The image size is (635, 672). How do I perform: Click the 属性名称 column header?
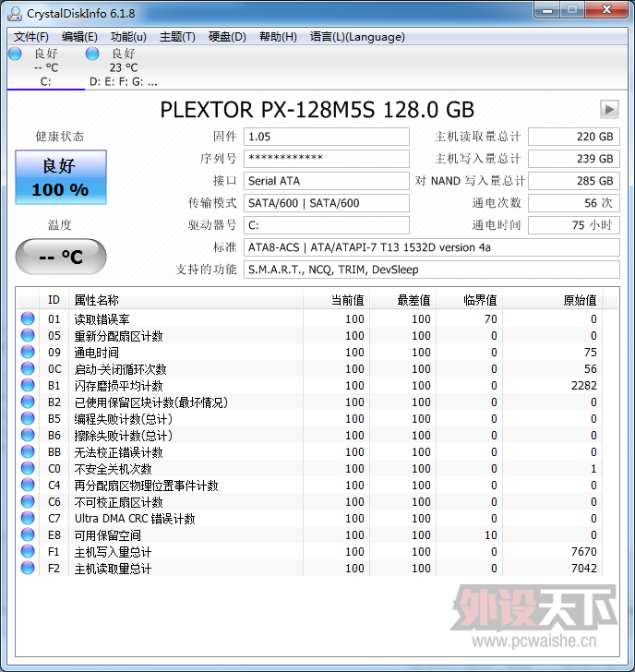tap(186, 300)
